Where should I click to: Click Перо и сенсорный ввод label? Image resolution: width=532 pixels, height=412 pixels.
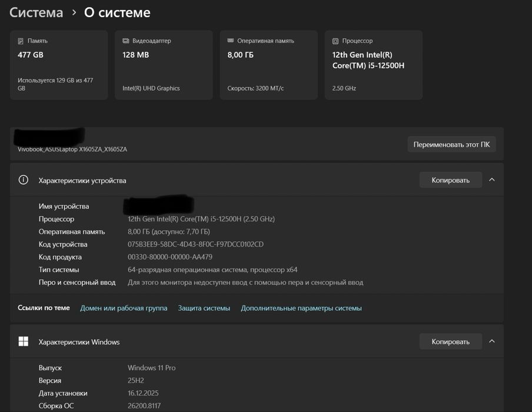point(77,283)
